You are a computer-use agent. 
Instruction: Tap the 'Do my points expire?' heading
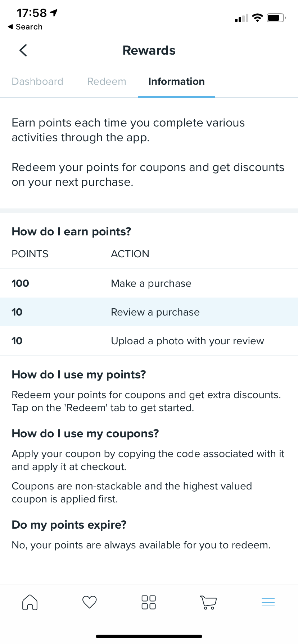tap(69, 525)
